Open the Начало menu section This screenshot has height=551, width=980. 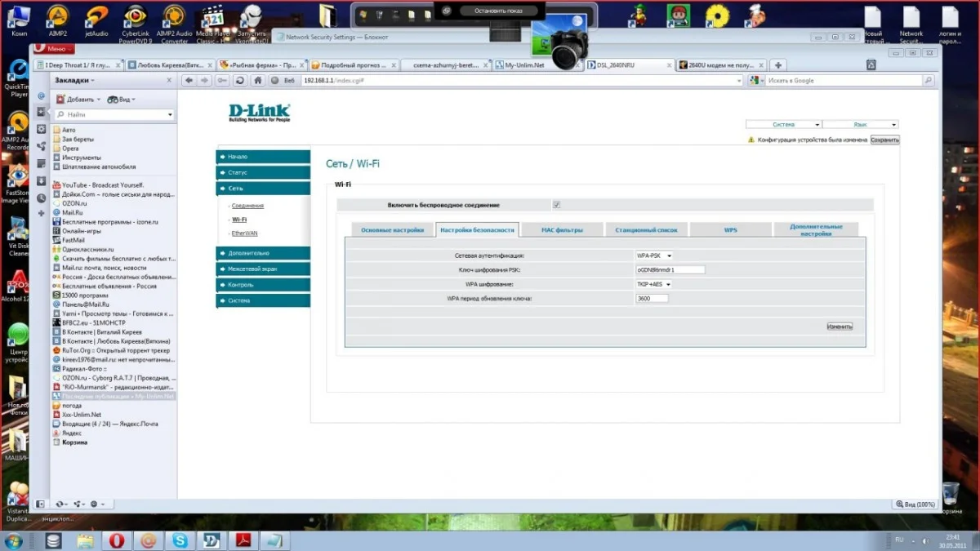pos(263,156)
